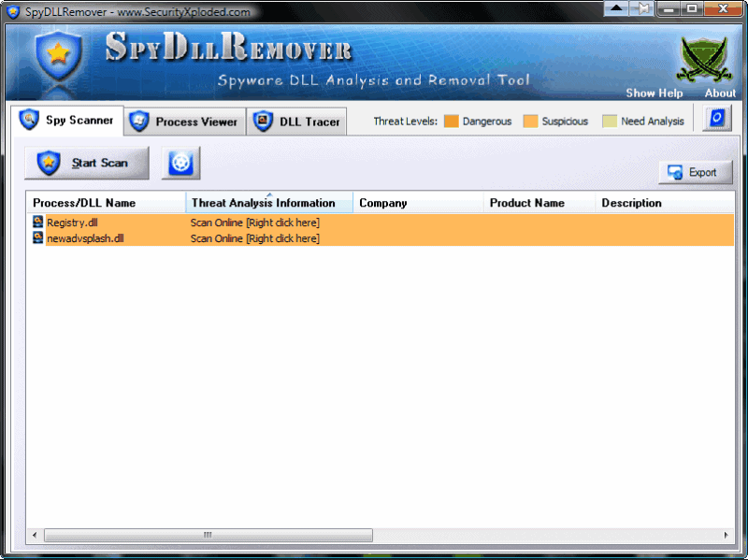Click the blue shield star logo
748x560 pixels.
pos(58,55)
